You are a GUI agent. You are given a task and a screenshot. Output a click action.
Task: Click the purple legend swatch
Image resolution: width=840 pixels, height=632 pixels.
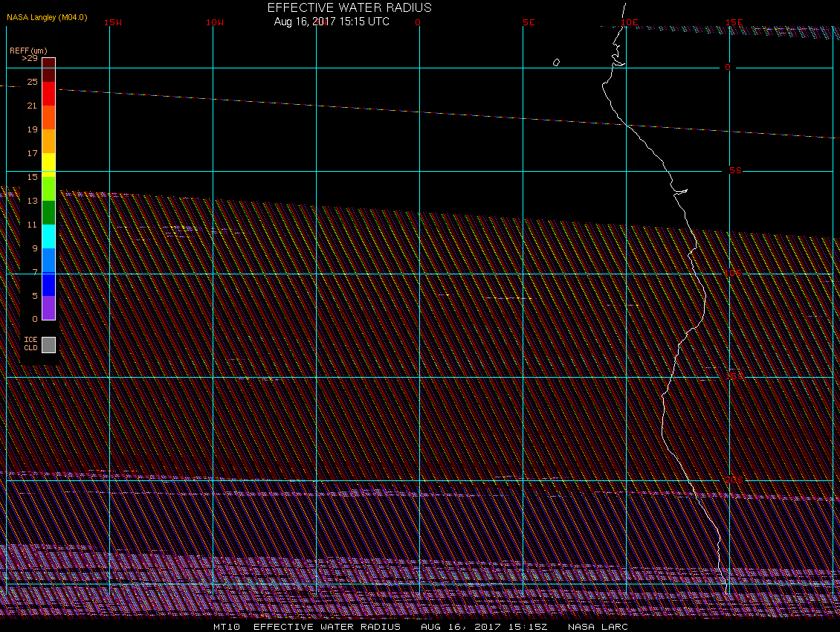pyautogui.click(x=49, y=308)
